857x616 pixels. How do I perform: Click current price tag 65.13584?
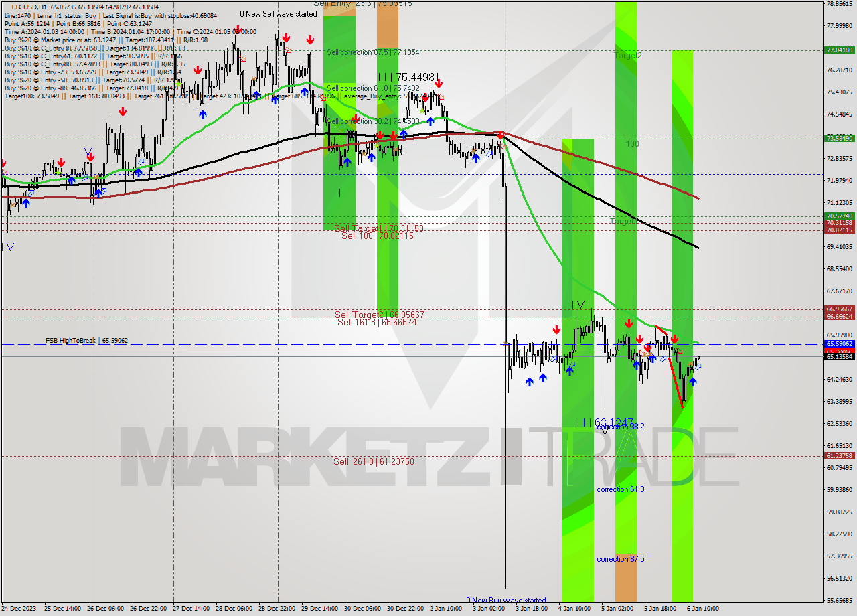(x=840, y=356)
